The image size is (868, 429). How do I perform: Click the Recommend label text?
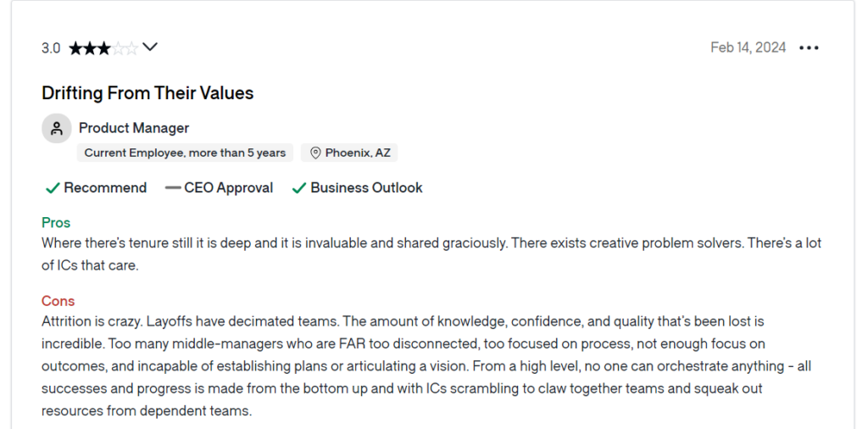(105, 188)
